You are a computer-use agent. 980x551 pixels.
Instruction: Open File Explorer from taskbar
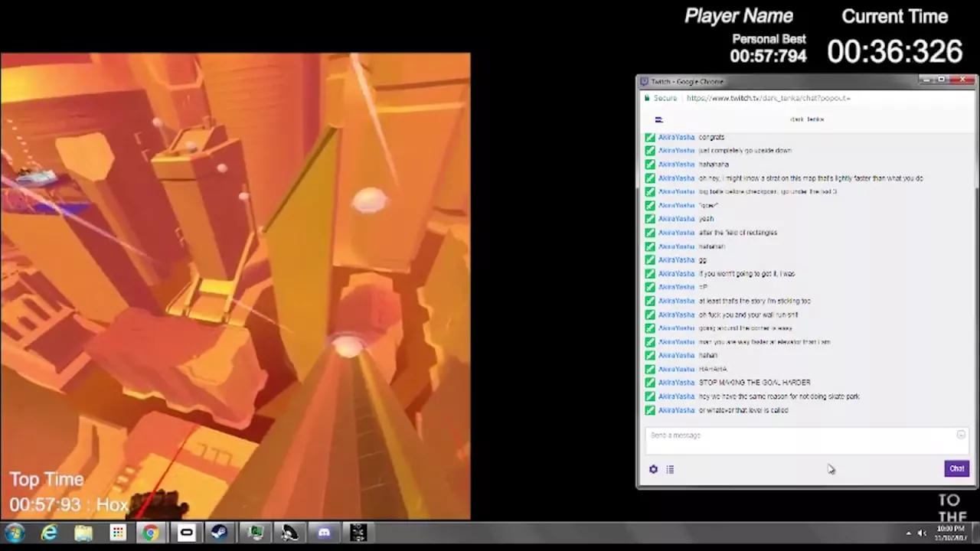tap(83, 533)
